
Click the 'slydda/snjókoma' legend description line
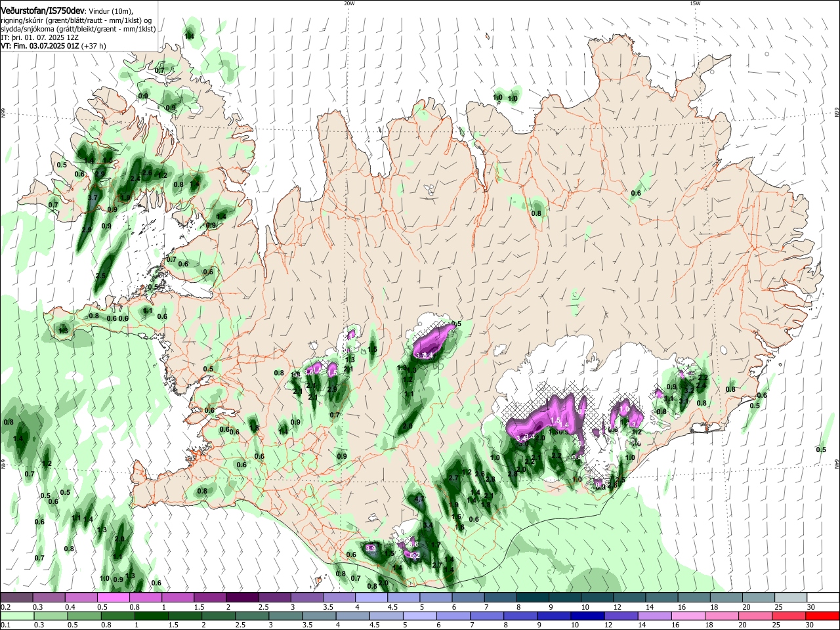(78, 29)
